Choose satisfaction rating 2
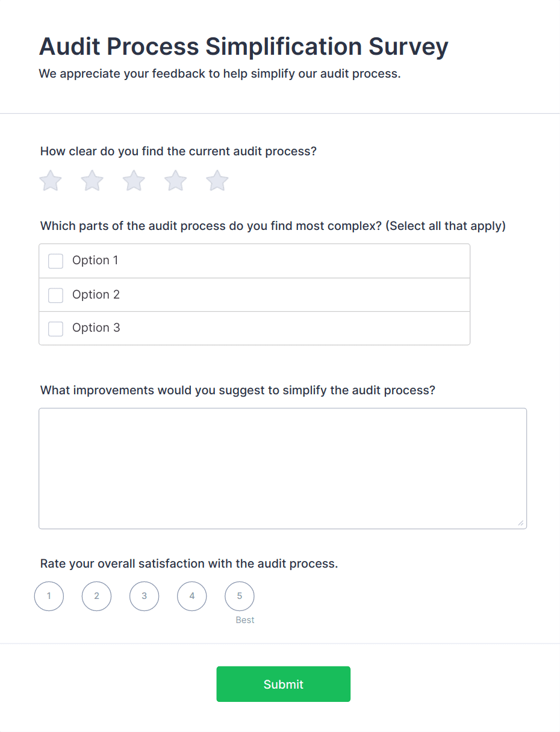The width and height of the screenshot is (560, 732). pos(96,597)
